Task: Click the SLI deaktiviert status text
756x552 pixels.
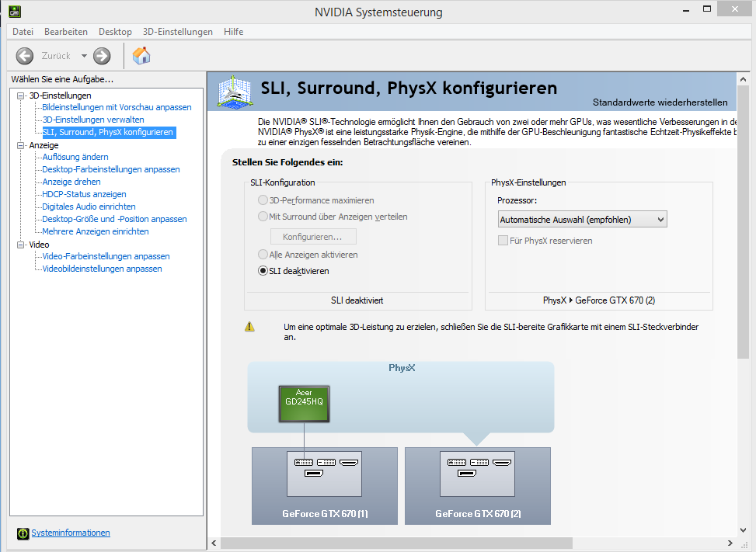Action: tap(357, 300)
